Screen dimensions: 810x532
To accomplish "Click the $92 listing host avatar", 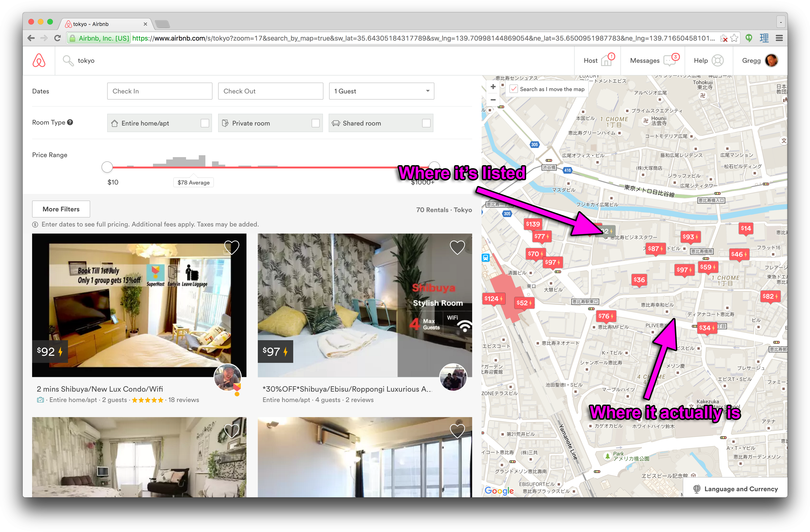I will [227, 377].
